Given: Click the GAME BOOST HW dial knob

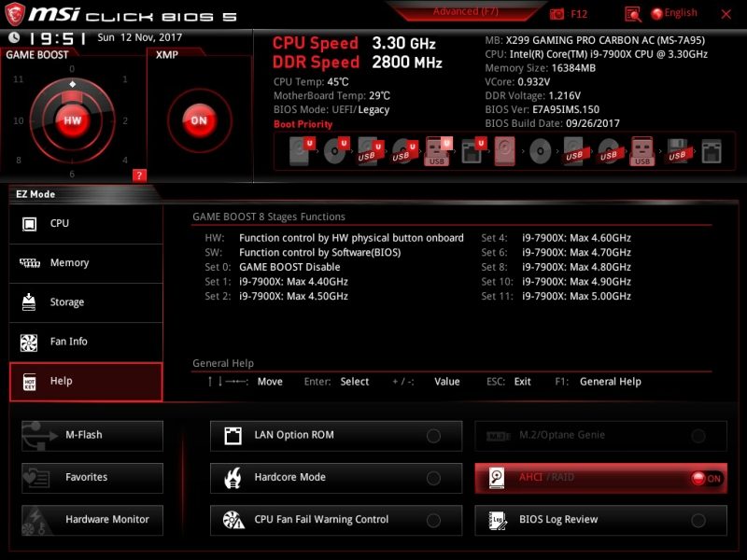Looking at the screenshot, I should tap(73, 120).
